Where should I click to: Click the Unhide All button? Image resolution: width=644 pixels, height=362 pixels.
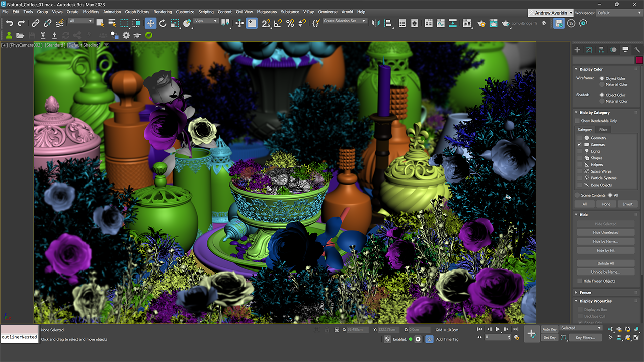click(x=605, y=263)
